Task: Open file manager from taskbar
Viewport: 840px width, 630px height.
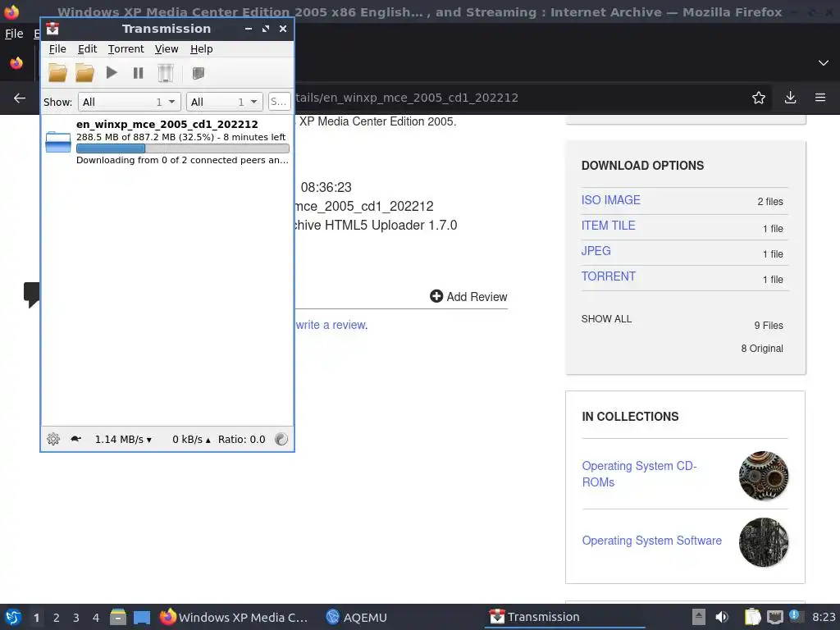Action: point(118,617)
